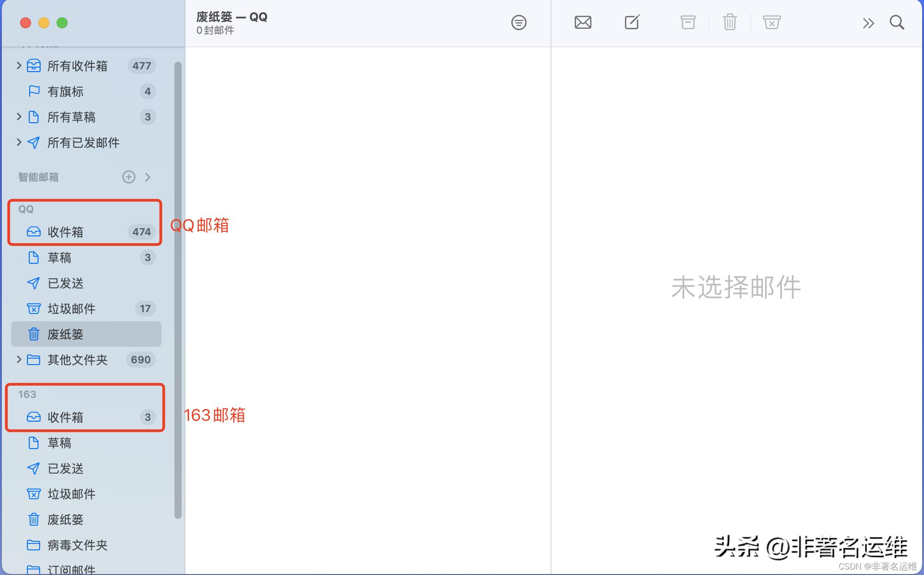Open the 有旗标 mailbox
The image size is (924, 575).
click(63, 92)
